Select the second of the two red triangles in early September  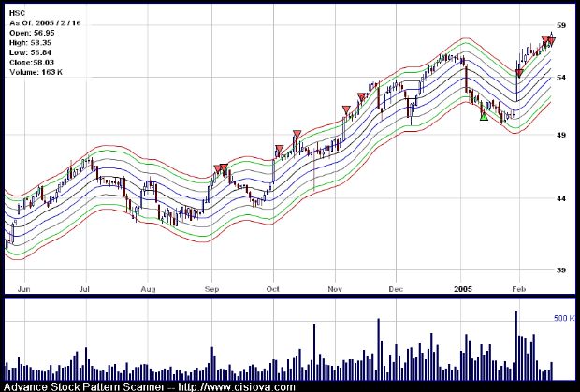224,167
